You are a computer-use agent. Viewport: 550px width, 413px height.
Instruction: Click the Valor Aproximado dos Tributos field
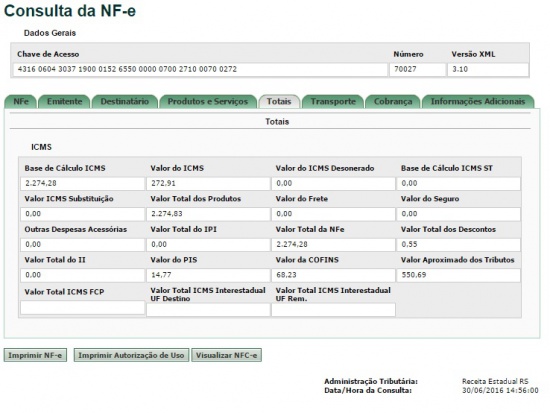point(458,275)
